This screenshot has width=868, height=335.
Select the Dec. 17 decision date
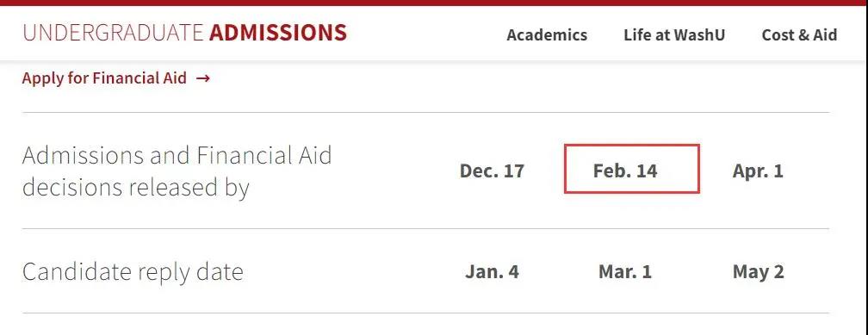click(x=493, y=171)
